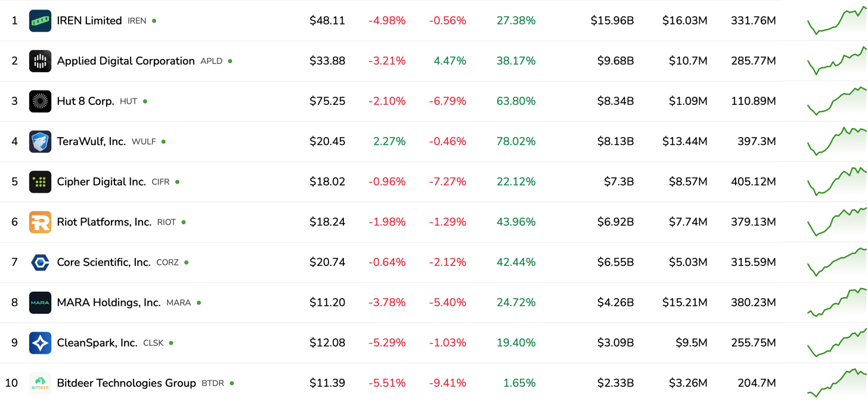Click the IREN Limited logo icon
Screen dimensions: 868x402
coord(40,21)
